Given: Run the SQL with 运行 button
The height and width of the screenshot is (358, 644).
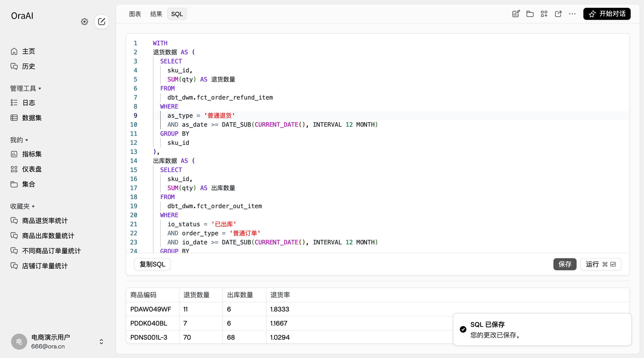Looking at the screenshot, I should pyautogui.click(x=600, y=264).
